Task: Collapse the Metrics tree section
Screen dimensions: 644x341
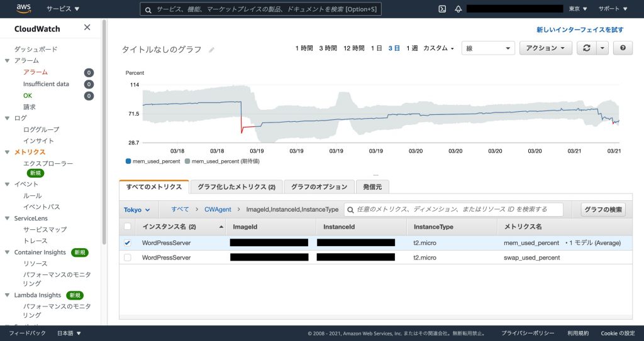Action: tap(7, 152)
